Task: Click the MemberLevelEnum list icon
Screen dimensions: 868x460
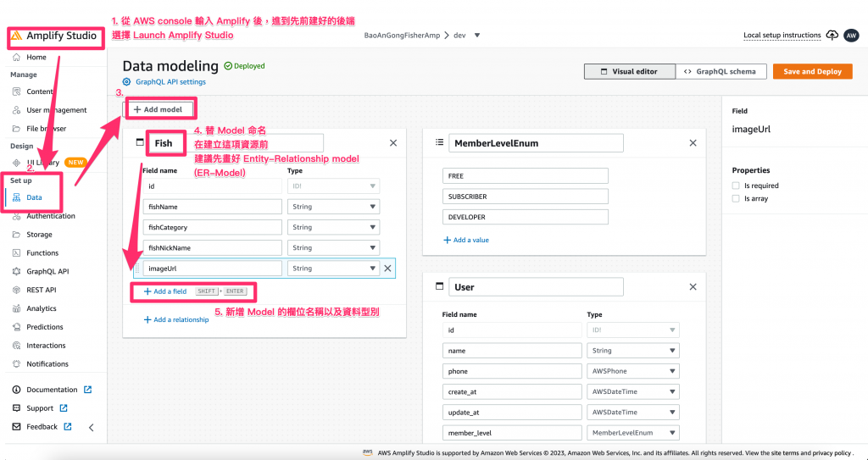Action: point(440,142)
